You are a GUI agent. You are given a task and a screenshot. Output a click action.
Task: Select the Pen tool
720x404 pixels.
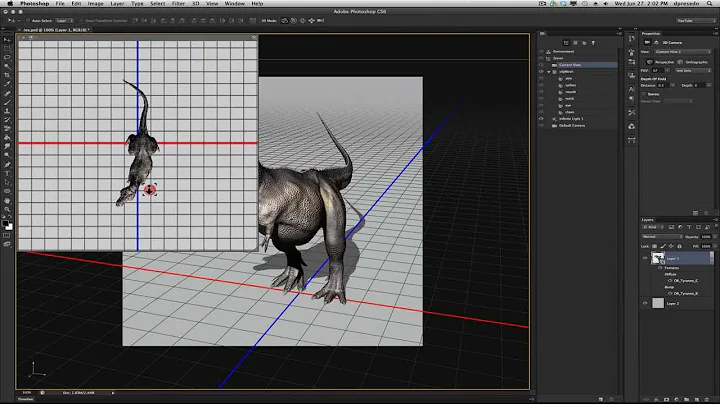7,164
